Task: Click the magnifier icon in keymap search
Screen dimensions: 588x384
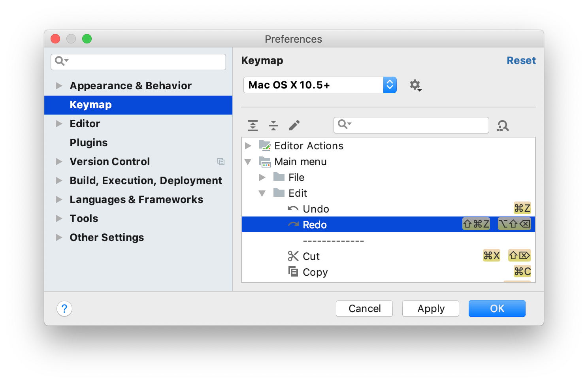Action: 344,124
